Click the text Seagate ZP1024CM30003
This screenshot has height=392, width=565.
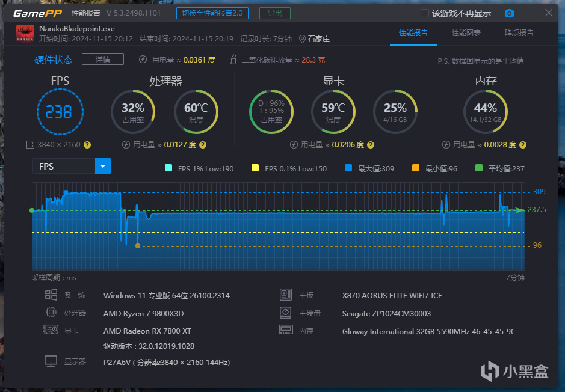pyautogui.click(x=387, y=313)
